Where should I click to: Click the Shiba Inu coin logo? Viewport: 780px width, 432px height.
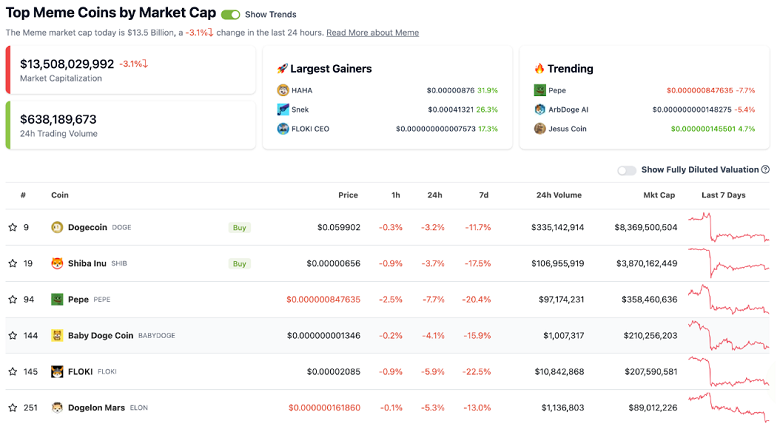57,263
